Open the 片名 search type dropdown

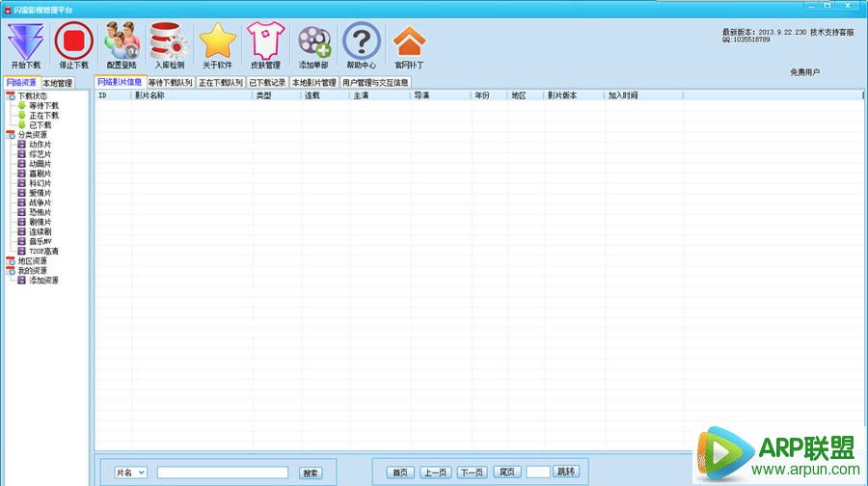(130, 472)
